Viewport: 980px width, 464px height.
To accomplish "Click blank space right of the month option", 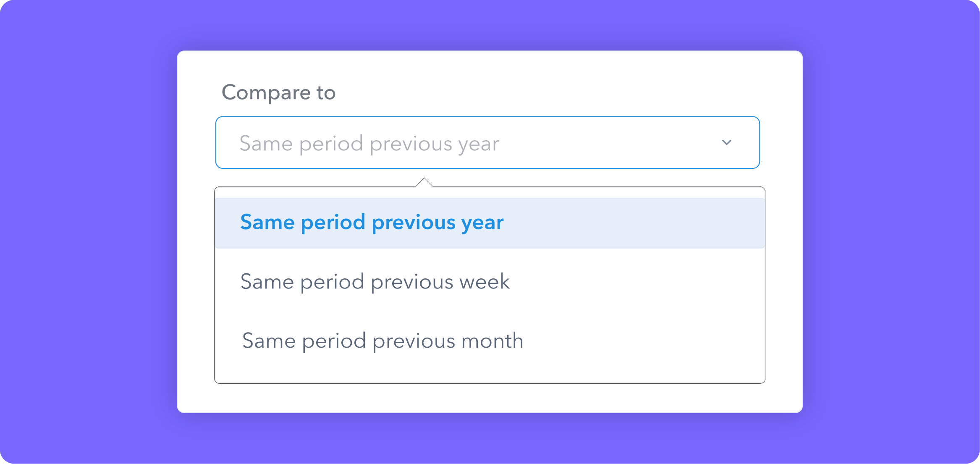I will pos(645,341).
